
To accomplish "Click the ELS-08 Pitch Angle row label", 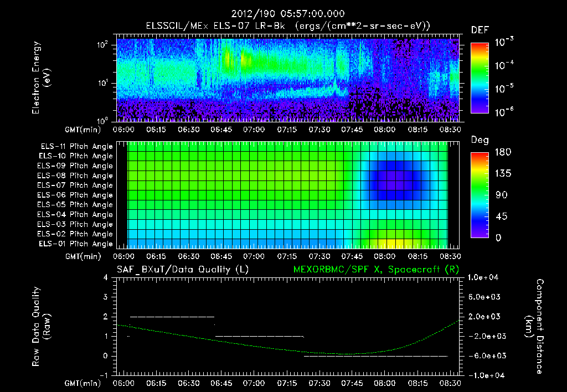I will coord(75,176).
